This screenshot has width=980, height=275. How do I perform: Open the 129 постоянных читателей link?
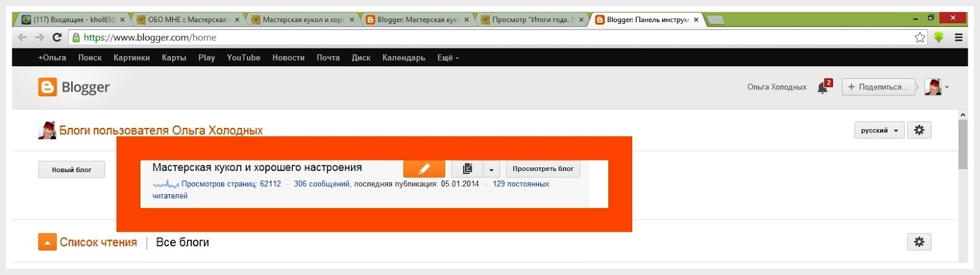pyautogui.click(x=351, y=190)
